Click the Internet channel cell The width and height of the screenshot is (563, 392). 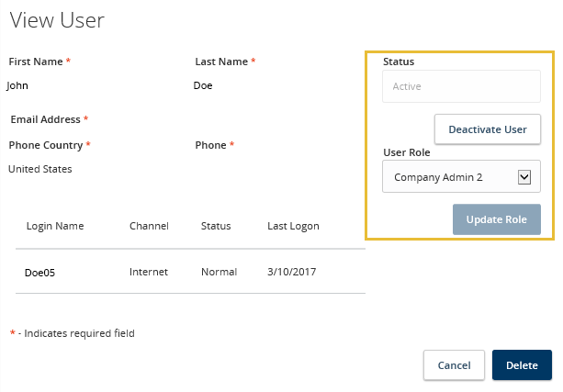coord(151,273)
